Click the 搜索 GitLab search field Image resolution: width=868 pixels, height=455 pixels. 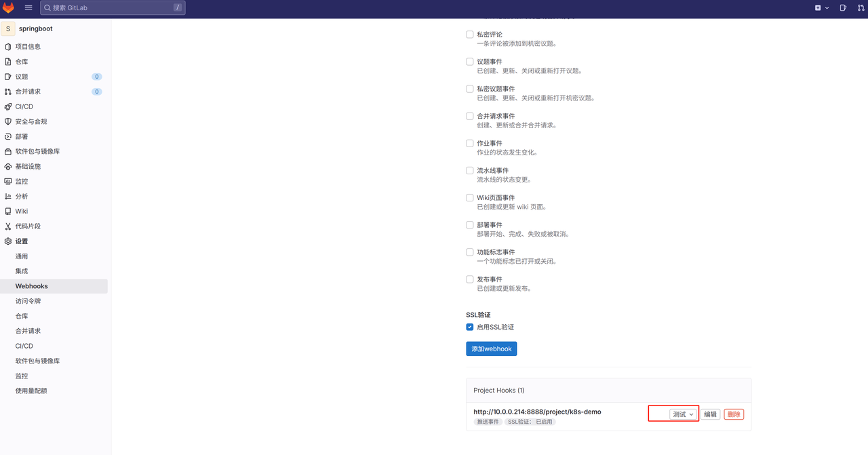click(x=113, y=8)
